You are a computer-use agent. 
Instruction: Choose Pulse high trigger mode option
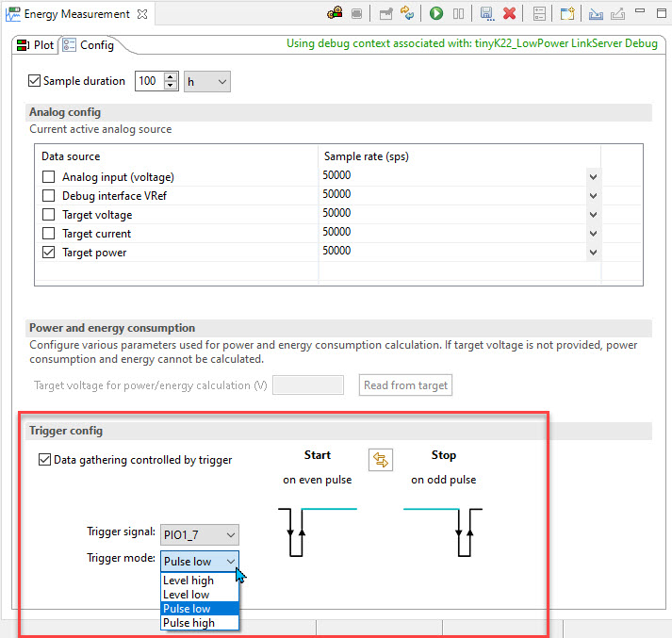point(188,623)
